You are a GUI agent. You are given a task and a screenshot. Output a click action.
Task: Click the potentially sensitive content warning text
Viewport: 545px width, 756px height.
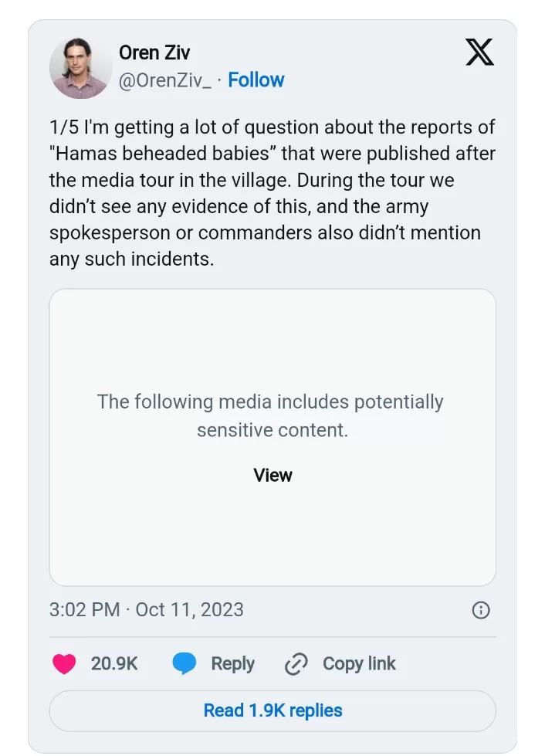point(270,415)
